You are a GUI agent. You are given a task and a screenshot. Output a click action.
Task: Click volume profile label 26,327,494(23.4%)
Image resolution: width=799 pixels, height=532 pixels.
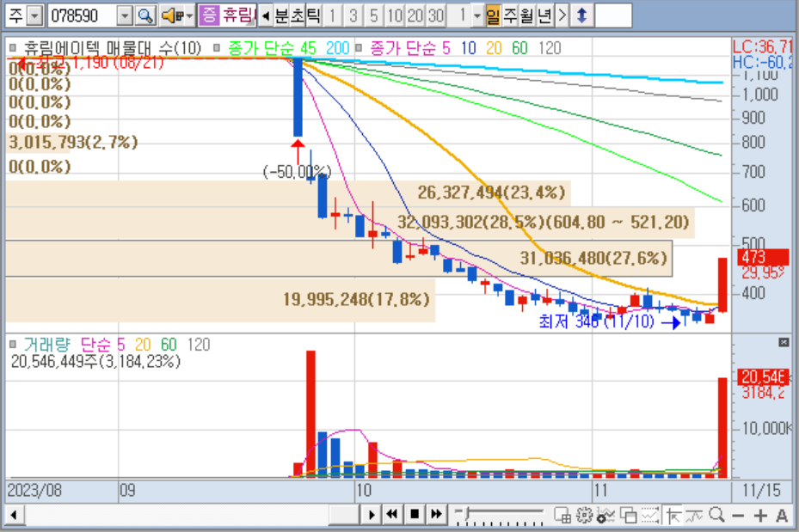tap(491, 192)
